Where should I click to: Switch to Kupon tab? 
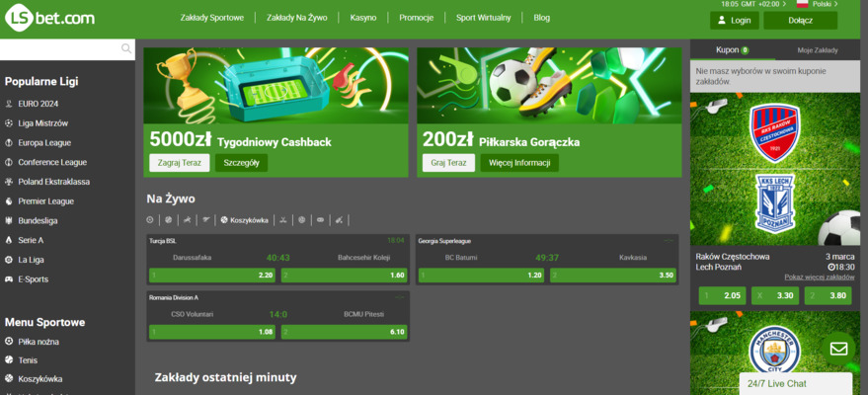733,49
